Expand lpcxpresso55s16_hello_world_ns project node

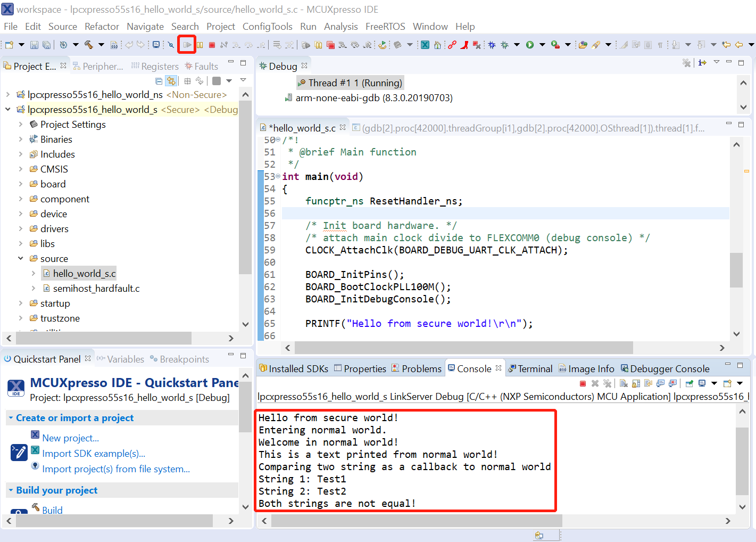(7, 95)
